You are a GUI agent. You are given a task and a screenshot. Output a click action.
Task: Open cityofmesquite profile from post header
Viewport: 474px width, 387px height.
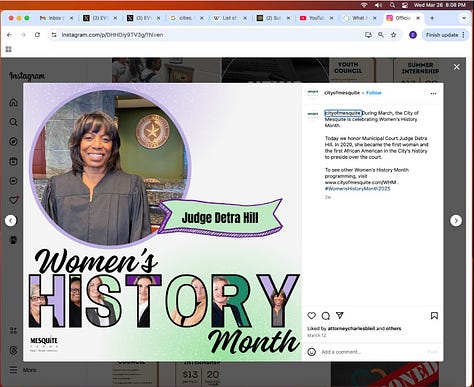[x=342, y=93]
